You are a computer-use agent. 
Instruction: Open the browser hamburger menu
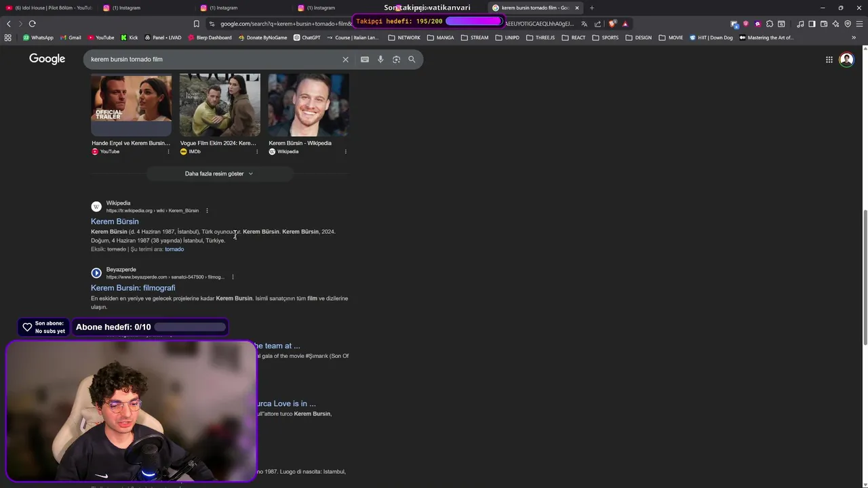click(859, 24)
